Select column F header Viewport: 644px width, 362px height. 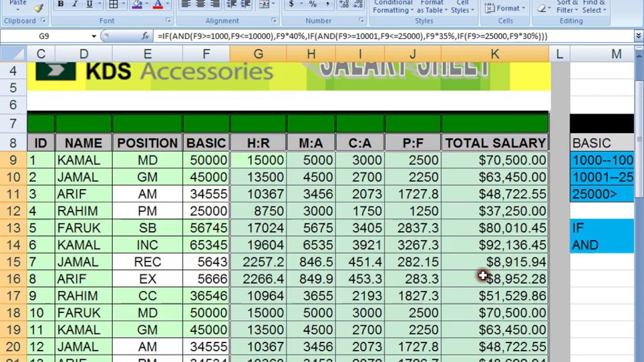pyautogui.click(x=206, y=54)
